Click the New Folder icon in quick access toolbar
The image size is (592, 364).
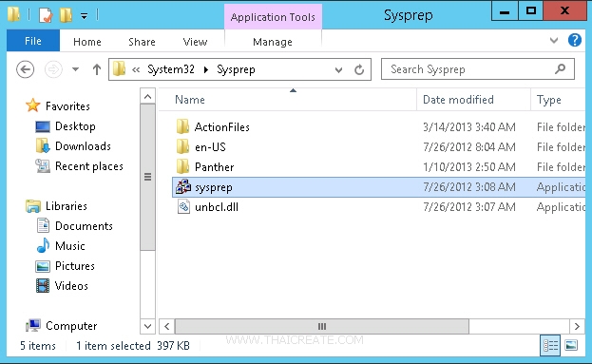point(66,15)
